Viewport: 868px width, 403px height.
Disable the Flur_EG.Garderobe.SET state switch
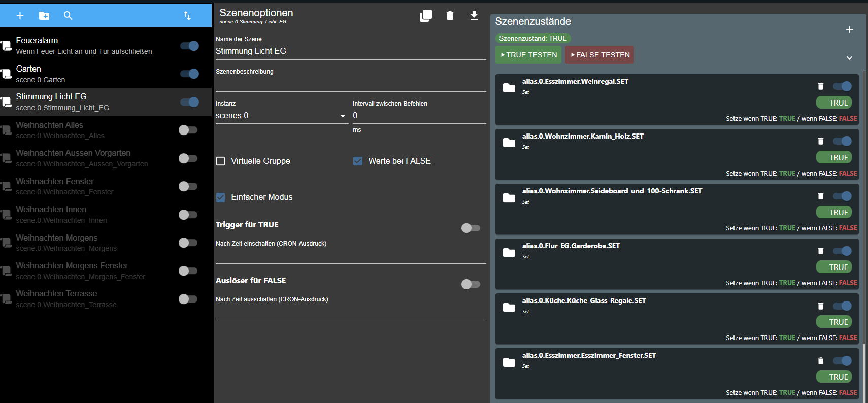pos(842,251)
